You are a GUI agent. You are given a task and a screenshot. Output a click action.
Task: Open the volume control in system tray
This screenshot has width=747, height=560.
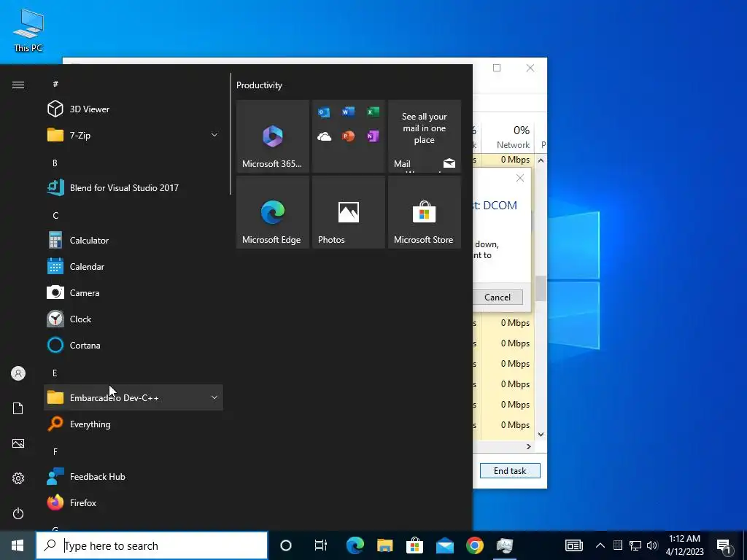652,545
